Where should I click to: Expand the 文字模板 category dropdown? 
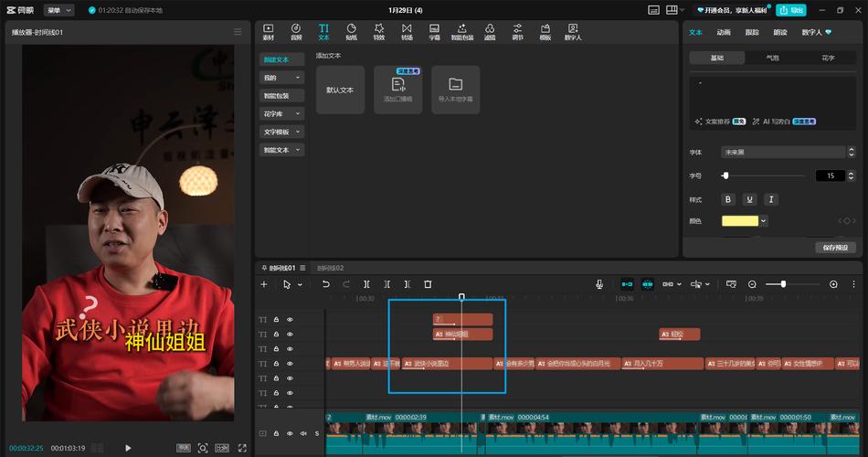[x=281, y=132]
